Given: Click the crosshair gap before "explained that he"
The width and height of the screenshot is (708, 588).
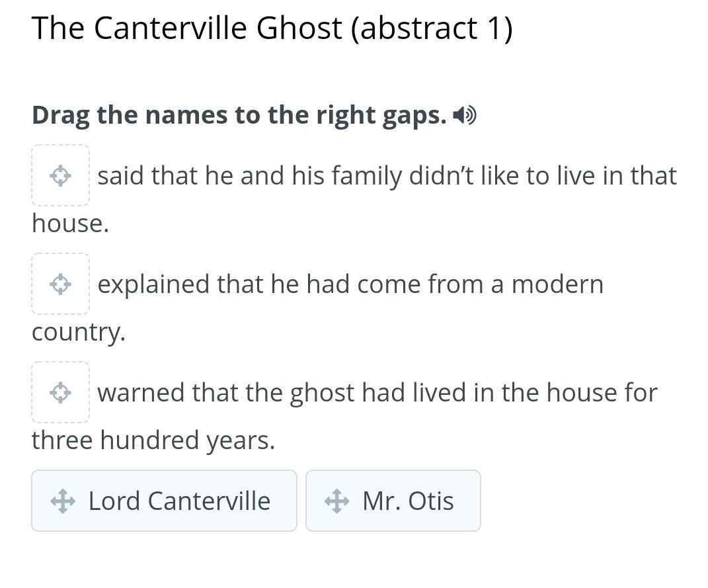Looking at the screenshot, I should tap(60, 284).
